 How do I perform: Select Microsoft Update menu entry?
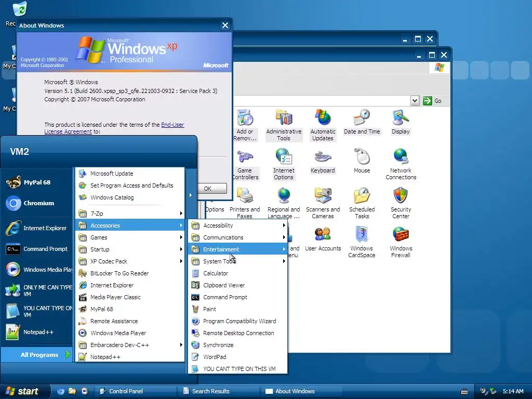pos(130,174)
